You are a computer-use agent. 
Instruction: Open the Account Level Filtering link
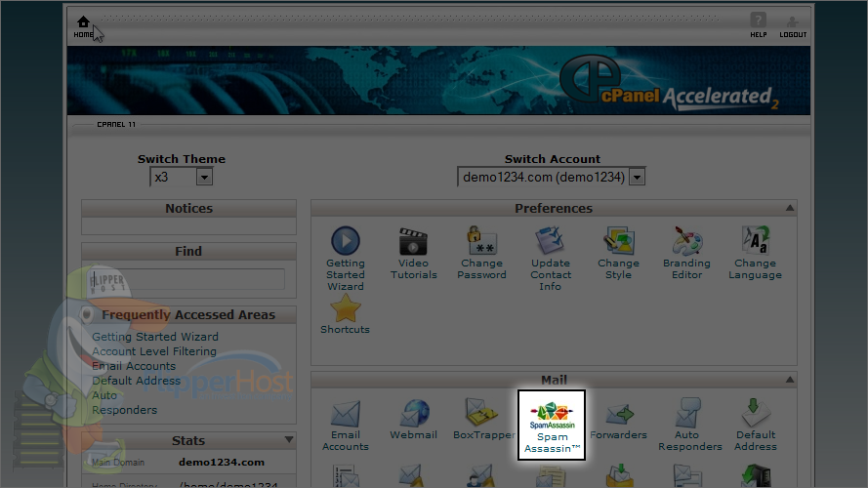click(154, 351)
